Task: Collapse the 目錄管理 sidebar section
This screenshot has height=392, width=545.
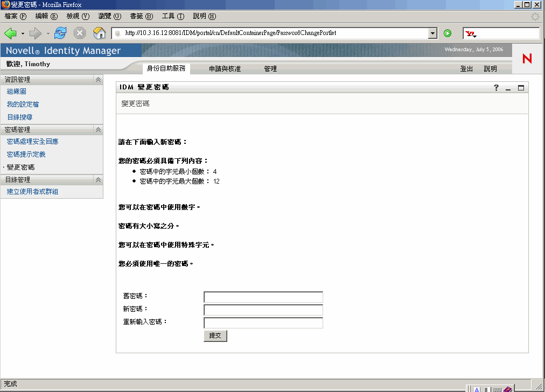Action: tap(99, 180)
